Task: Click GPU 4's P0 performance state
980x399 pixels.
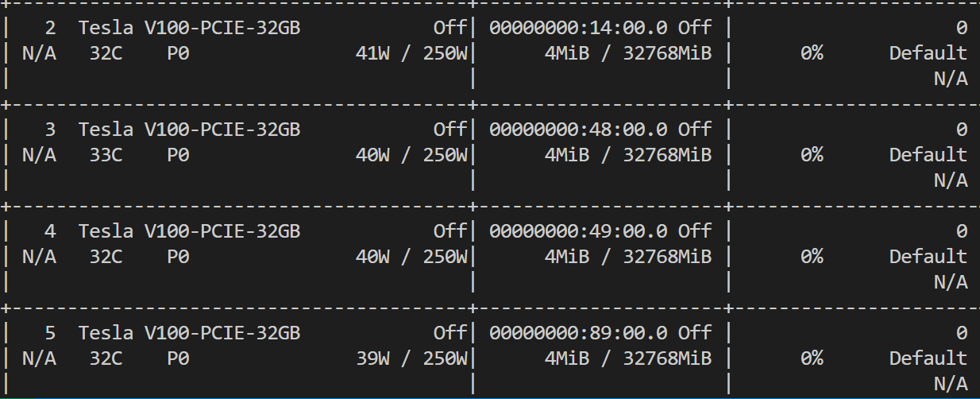Action: coord(178,257)
